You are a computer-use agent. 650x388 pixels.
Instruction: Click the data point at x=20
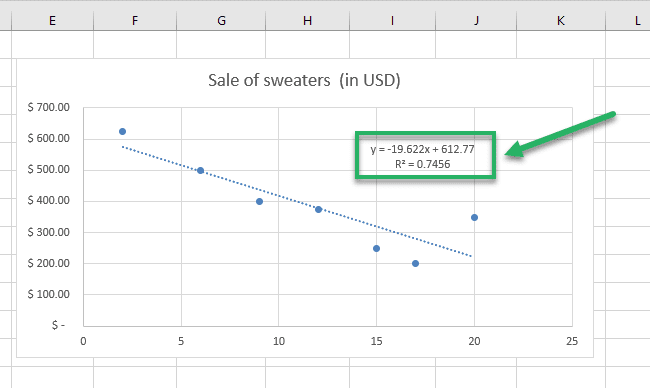point(475,218)
